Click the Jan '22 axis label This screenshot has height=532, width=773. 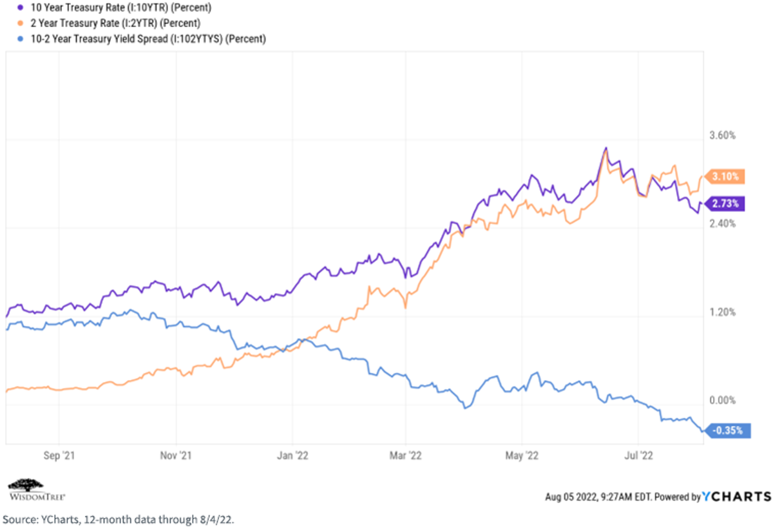pyautogui.click(x=292, y=456)
